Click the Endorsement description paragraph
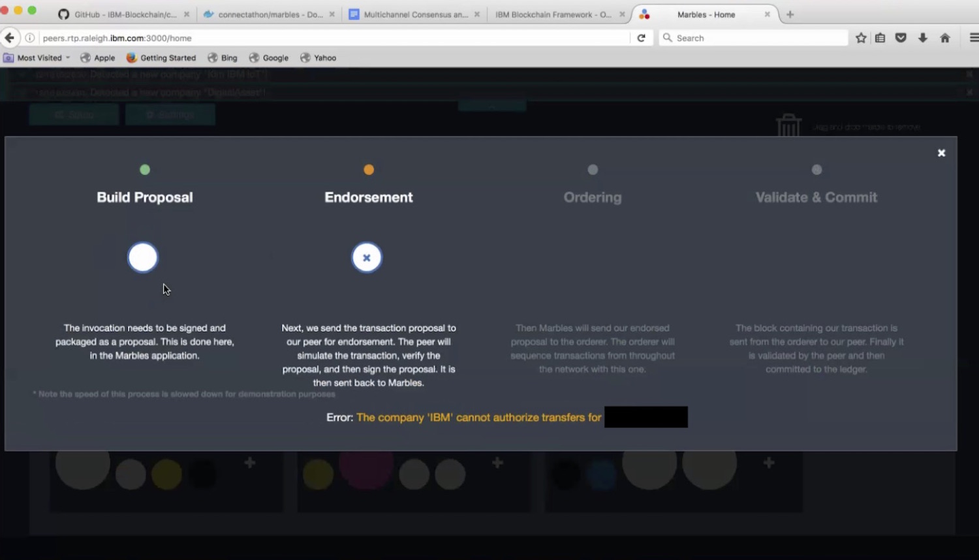The height and width of the screenshot is (560, 979). click(x=369, y=355)
